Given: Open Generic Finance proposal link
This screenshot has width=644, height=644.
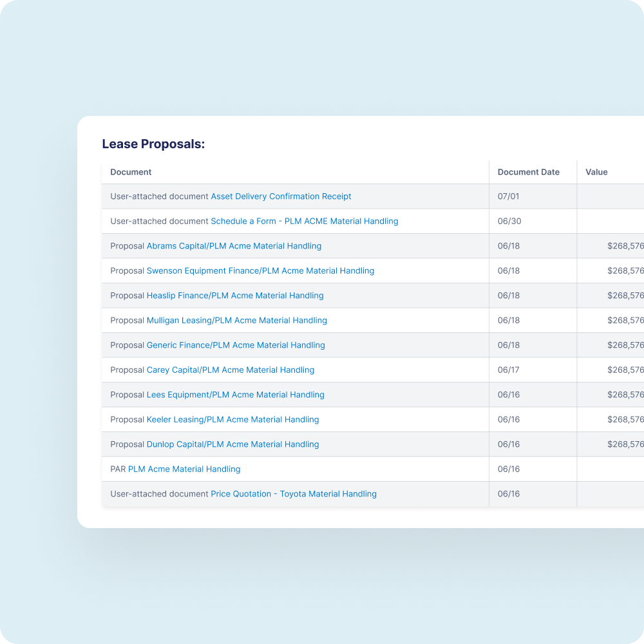Looking at the screenshot, I should click(x=236, y=345).
